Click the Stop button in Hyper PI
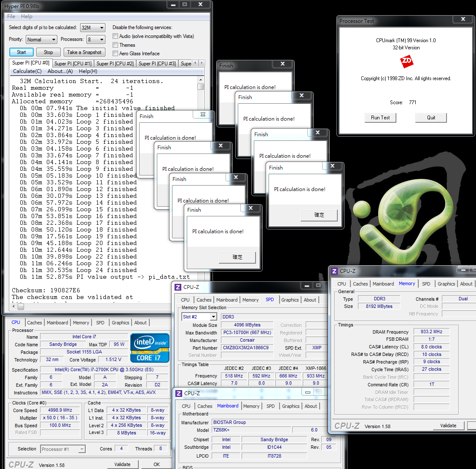 (48, 52)
